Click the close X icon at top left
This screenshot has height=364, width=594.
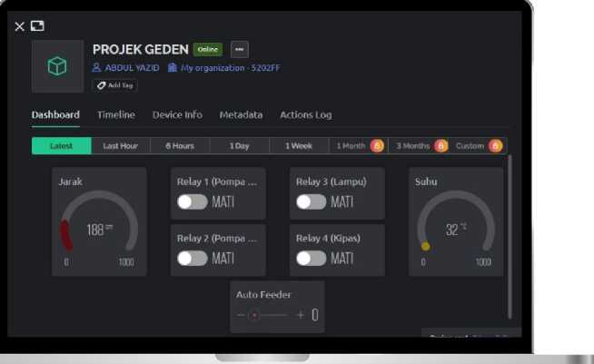click(20, 26)
